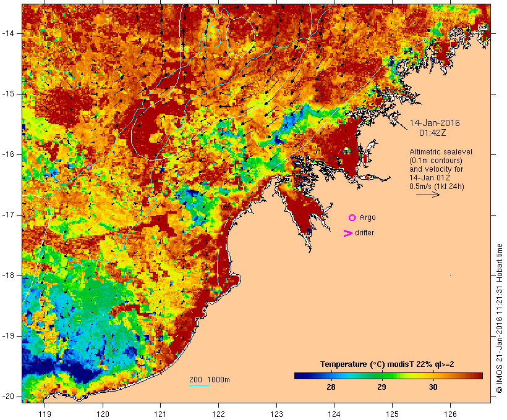
Task: Click the 'Temperature (°C) modisT 22% ql>=2' title
Action: (387, 364)
